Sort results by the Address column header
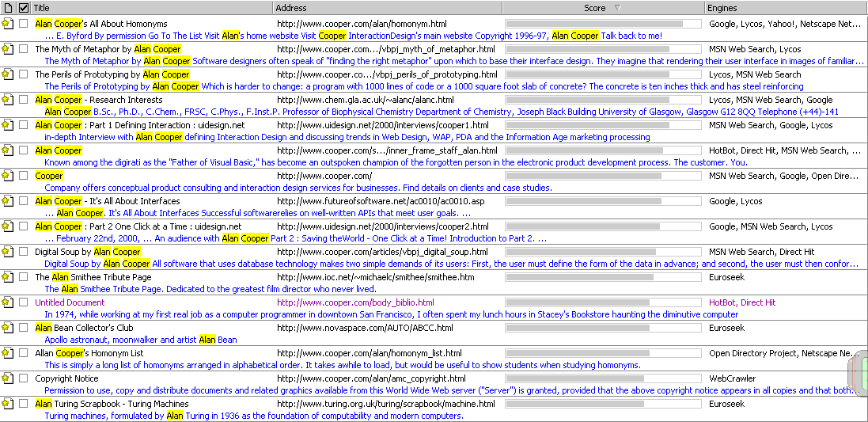The width and height of the screenshot is (868, 422). click(x=386, y=8)
